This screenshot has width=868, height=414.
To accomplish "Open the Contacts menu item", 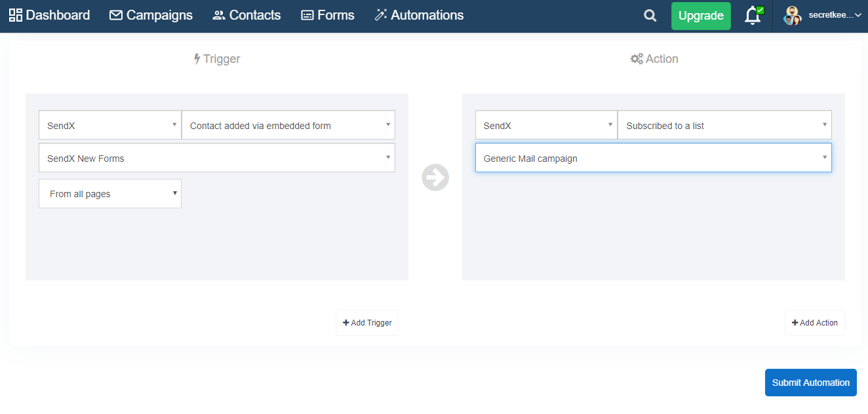I will click(247, 15).
